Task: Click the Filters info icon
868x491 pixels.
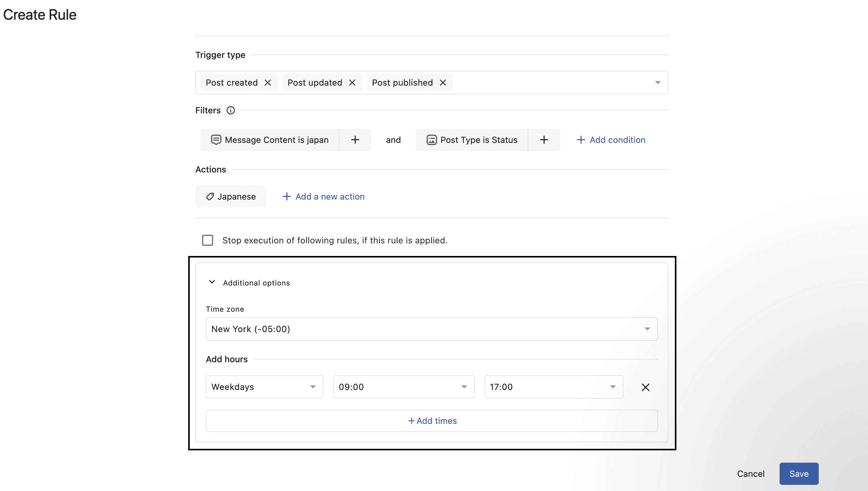Action: [x=231, y=110]
